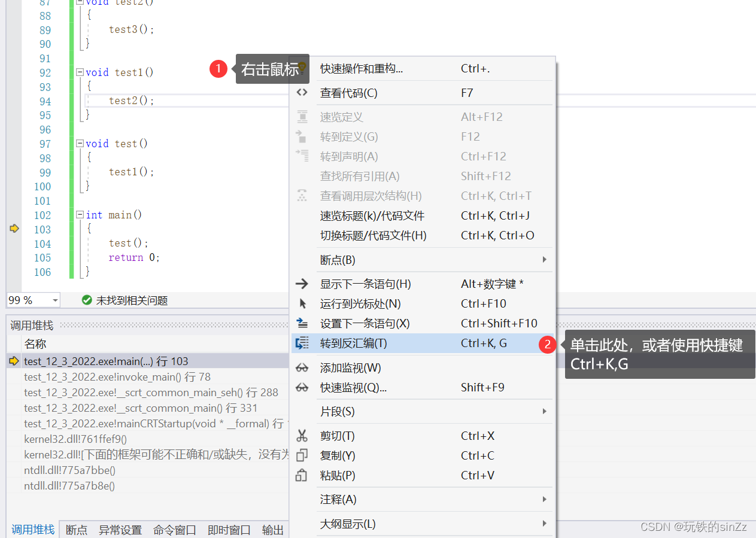756x538 pixels.
Task: Click line number 105 in the gutter
Action: (42, 257)
